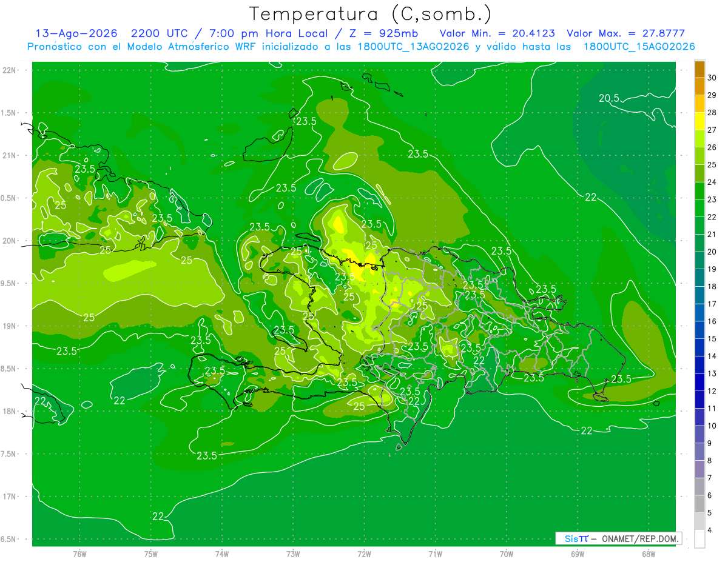728x562 pixels.
Task: Click the '70W' longitude axis label
Action: click(507, 554)
